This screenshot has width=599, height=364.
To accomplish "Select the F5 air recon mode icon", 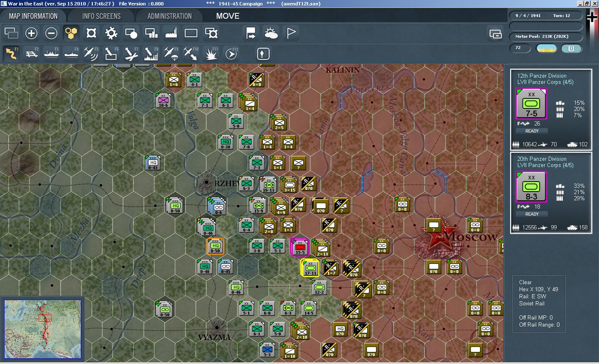I will [91, 54].
